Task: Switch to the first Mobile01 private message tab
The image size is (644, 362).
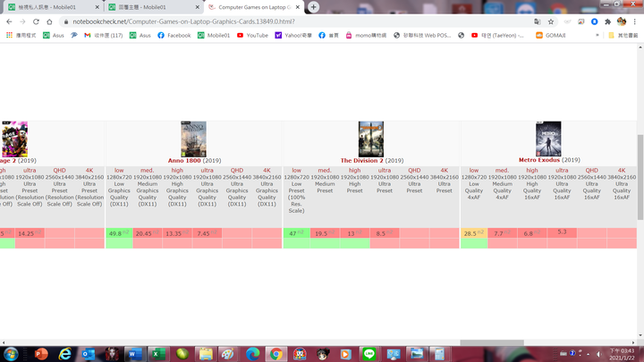Action: (54, 7)
